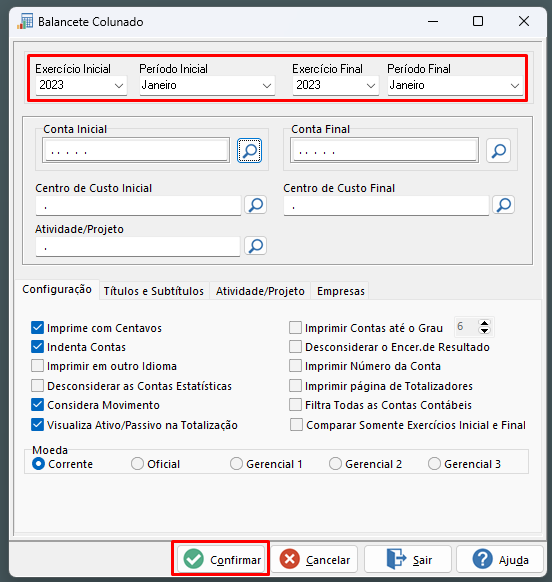Switch to the Configuração tab
Viewport: 552px width, 582px height.
point(57,289)
